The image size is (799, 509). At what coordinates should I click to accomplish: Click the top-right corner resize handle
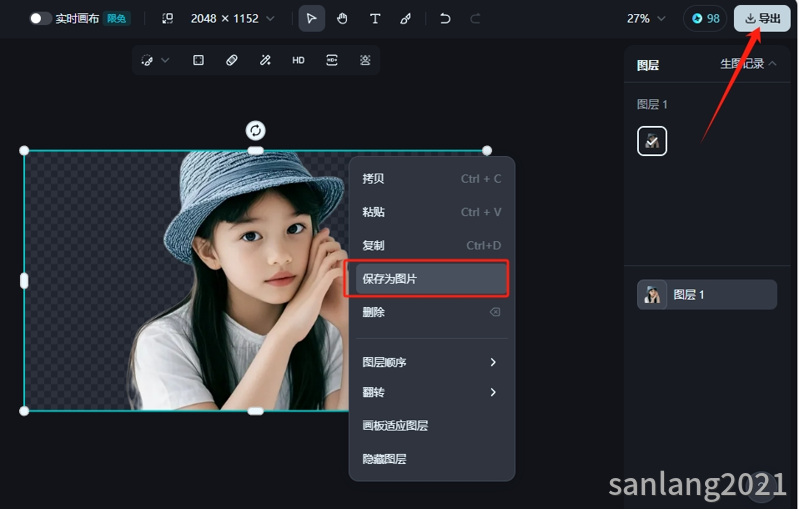coord(487,150)
